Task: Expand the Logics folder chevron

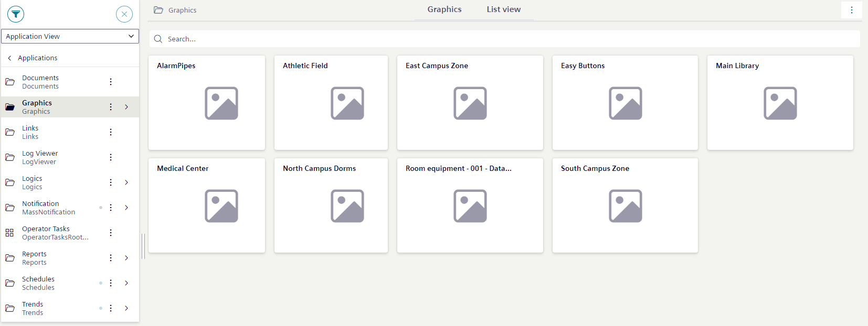Action: point(126,182)
